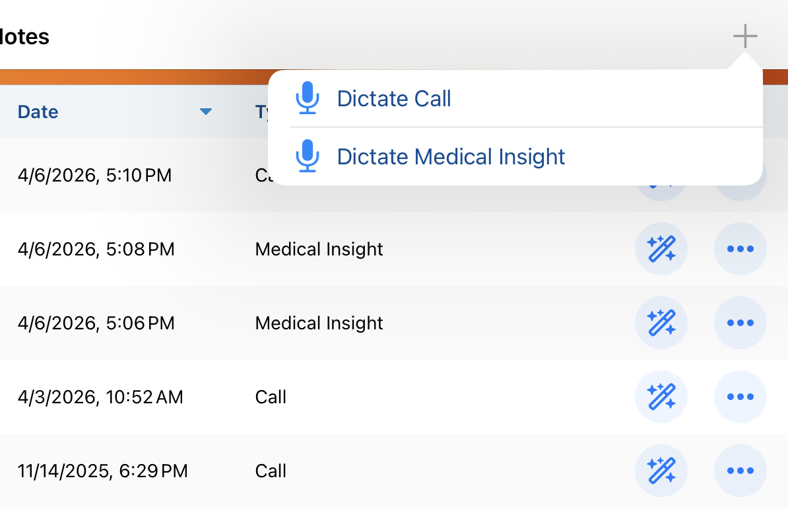Click magic wand for 10:52 AM call
The image size is (788, 532).
tap(661, 397)
